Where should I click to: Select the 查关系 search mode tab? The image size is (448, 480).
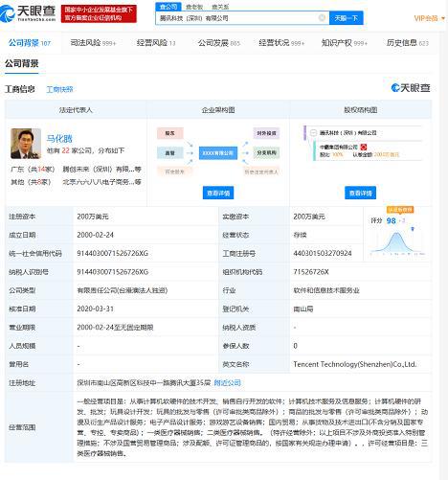coord(220,7)
